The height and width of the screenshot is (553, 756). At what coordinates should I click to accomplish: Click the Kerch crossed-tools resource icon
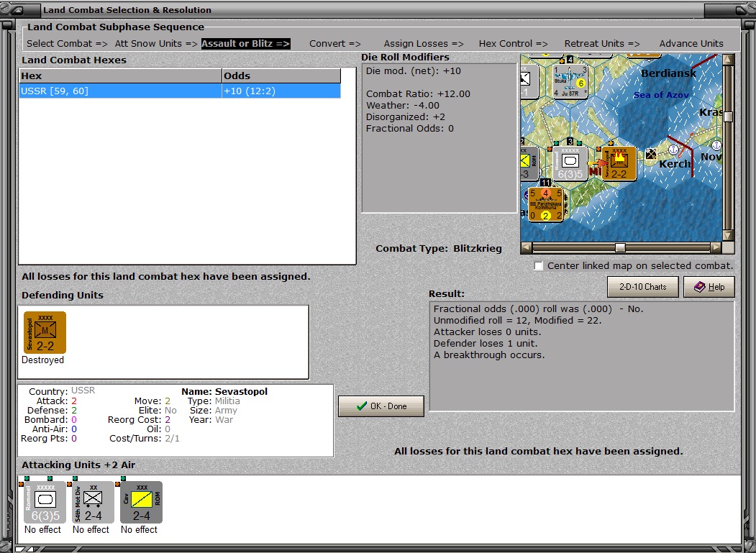point(651,154)
